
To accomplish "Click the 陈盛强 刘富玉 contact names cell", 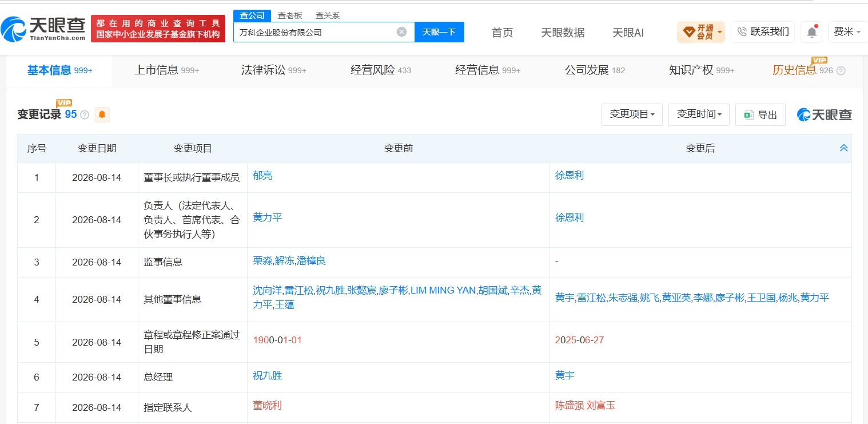I will coord(586,406).
